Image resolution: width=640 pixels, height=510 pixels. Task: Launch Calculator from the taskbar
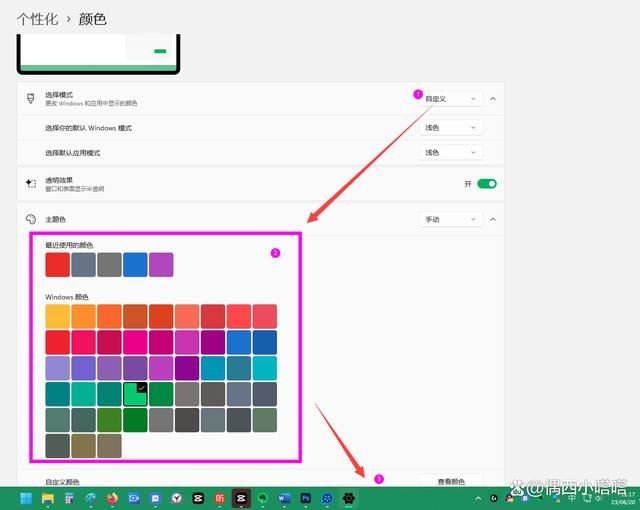[69, 498]
